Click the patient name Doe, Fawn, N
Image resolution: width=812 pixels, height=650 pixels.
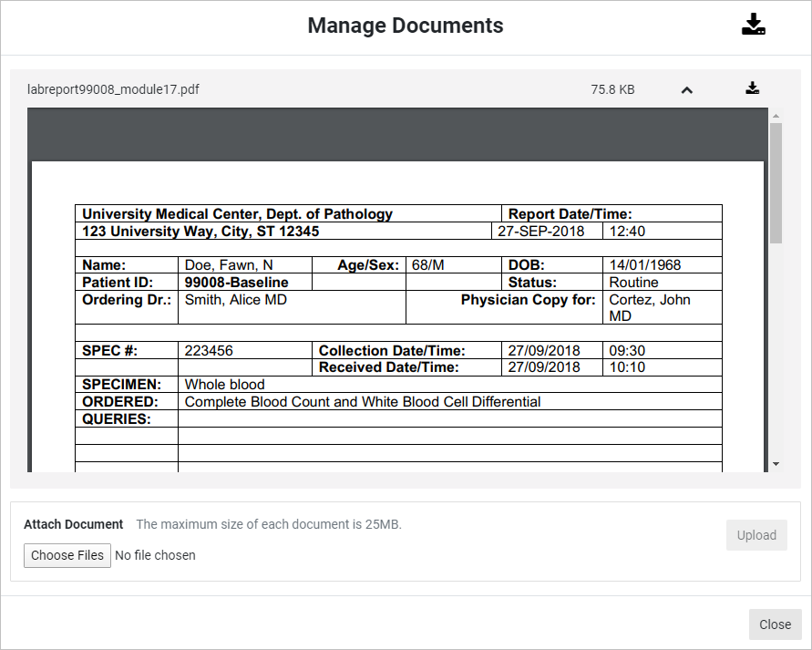click(x=229, y=265)
